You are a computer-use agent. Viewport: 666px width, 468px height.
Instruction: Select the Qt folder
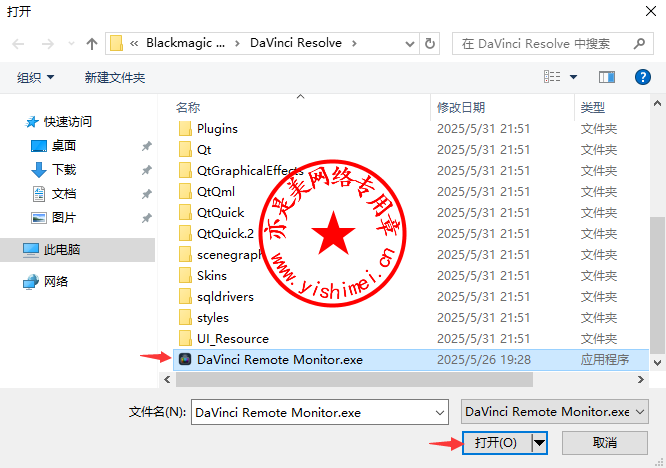coord(204,149)
